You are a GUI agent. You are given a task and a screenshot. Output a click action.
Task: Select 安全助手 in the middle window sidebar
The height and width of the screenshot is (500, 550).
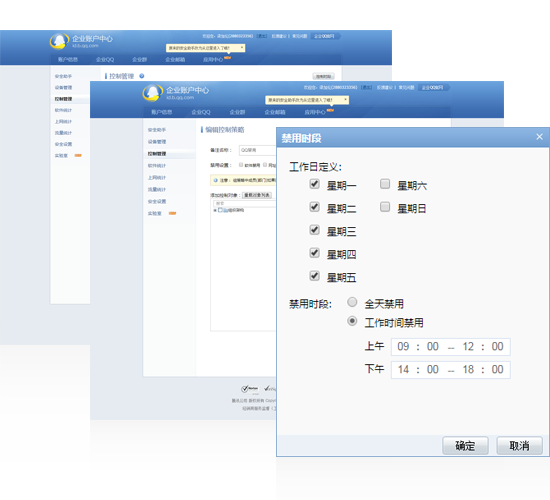(157, 130)
